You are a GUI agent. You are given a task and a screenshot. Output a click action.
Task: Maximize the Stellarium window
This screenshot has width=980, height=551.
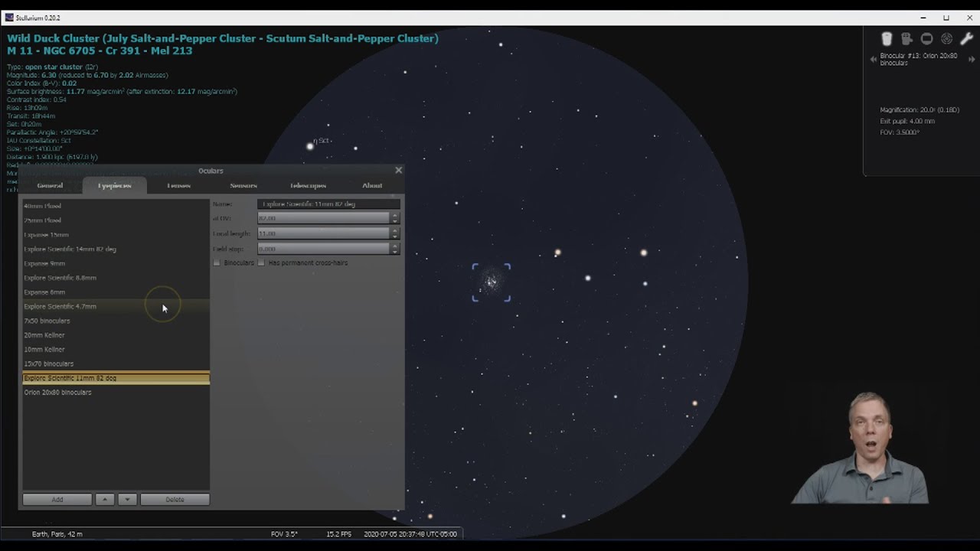[946, 18]
